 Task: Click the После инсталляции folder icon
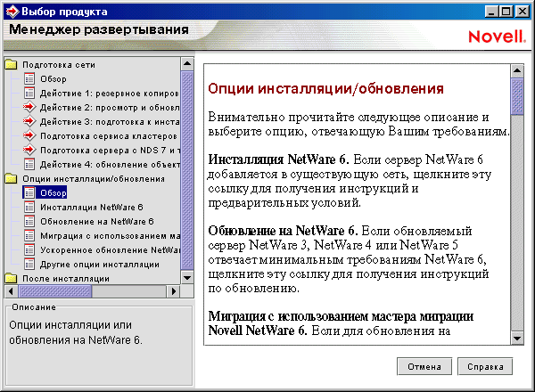[12, 279]
